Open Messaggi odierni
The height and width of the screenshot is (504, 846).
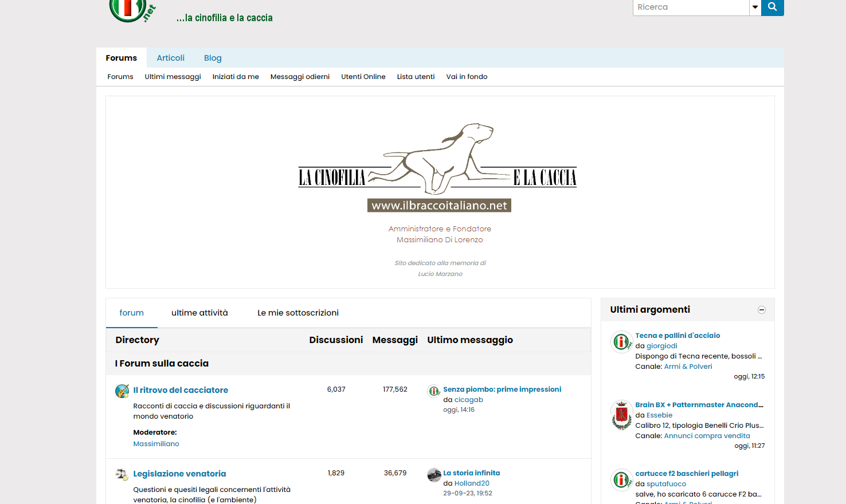[300, 77]
